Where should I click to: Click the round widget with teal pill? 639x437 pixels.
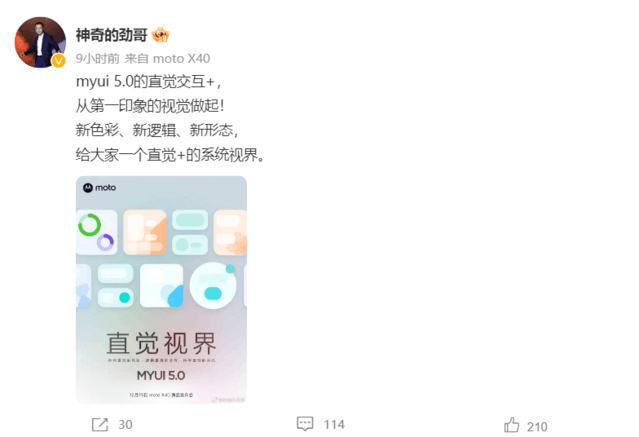(213, 286)
